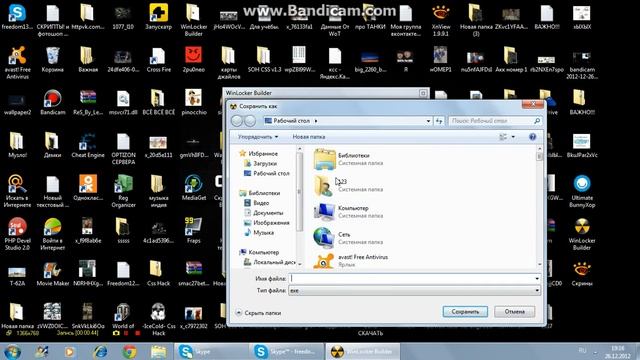640x360 pixels.
Task: Click the Скрины desktop icon
Action: click(582, 273)
